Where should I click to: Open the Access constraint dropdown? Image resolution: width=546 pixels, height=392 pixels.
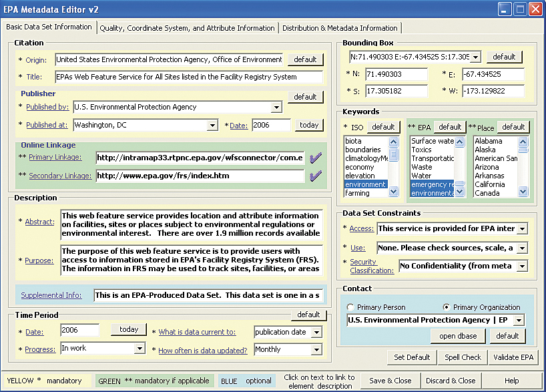tap(522, 228)
